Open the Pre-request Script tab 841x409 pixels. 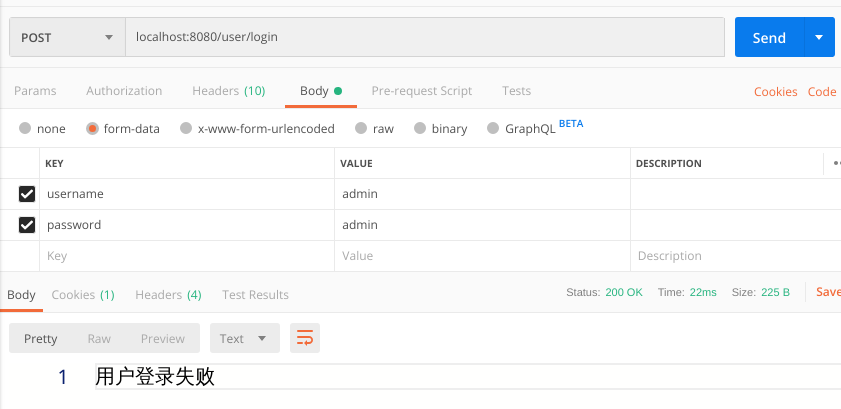421,91
